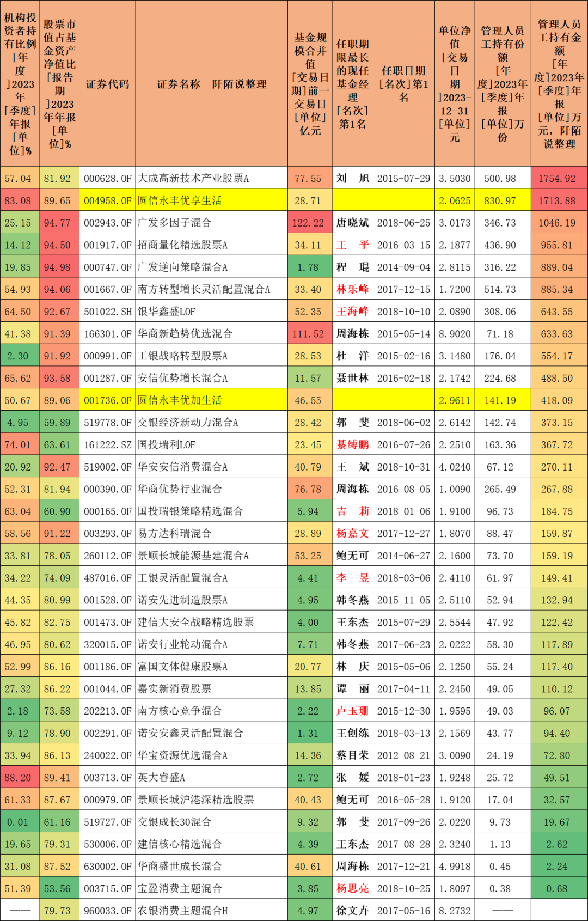Screen dimensions: 588x921
Task: Click fund 国投瑞银策略精选混合
Action: coord(191,511)
